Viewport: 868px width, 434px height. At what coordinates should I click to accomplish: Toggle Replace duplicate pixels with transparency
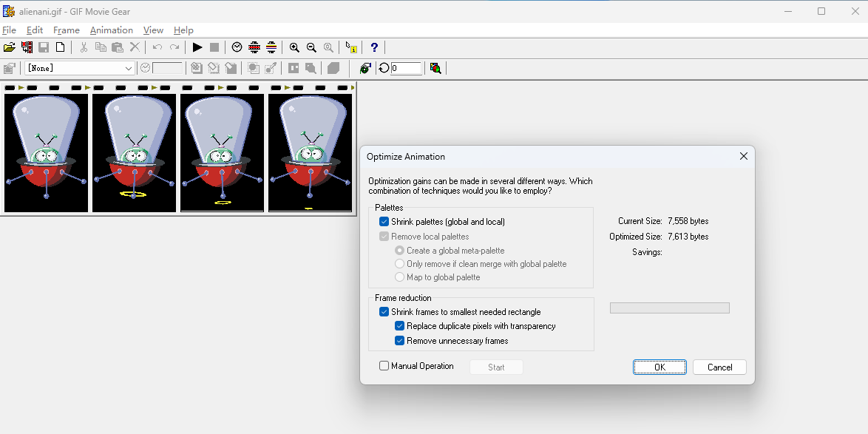pos(399,326)
